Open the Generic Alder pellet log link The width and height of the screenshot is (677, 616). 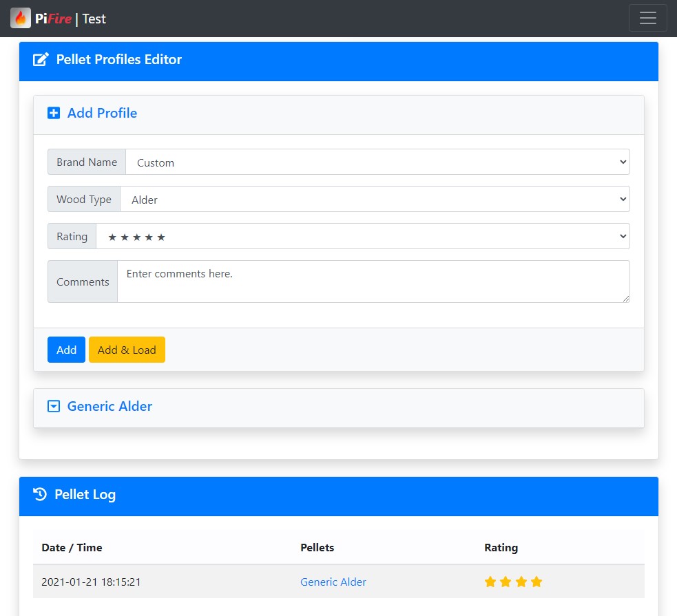click(333, 582)
